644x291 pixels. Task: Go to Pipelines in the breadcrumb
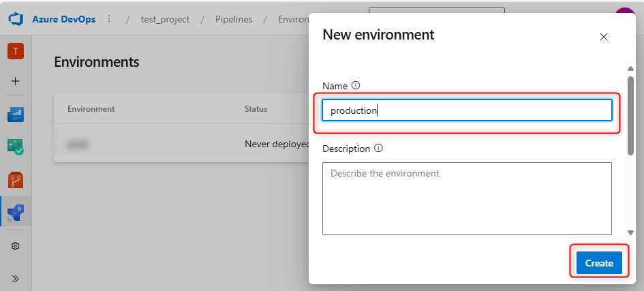pos(234,19)
